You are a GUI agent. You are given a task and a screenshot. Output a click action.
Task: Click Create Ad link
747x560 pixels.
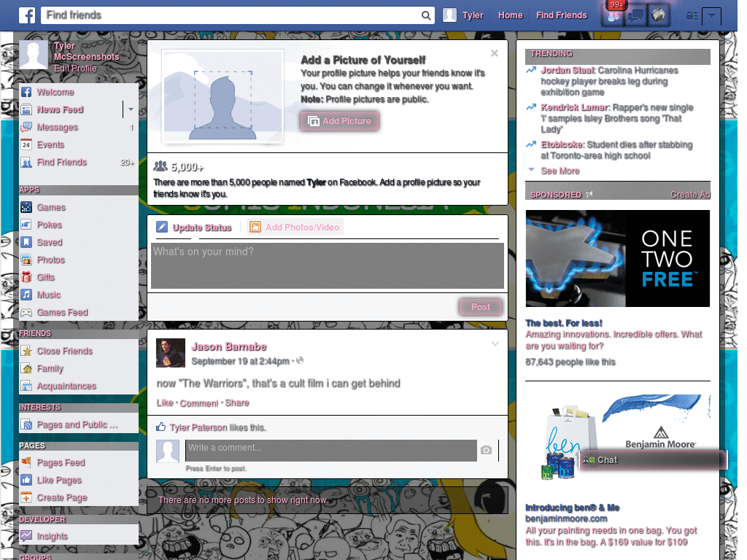tap(690, 195)
